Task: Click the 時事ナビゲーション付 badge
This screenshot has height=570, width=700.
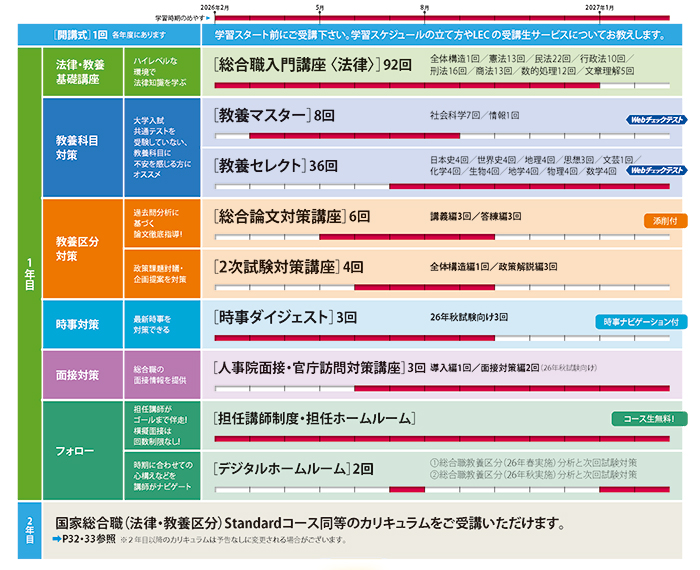Action: point(640,322)
